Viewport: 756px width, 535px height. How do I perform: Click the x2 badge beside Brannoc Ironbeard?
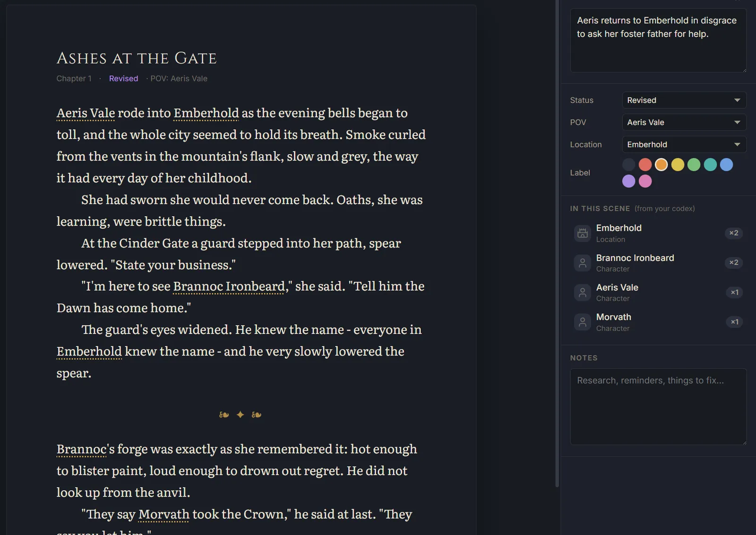click(734, 262)
